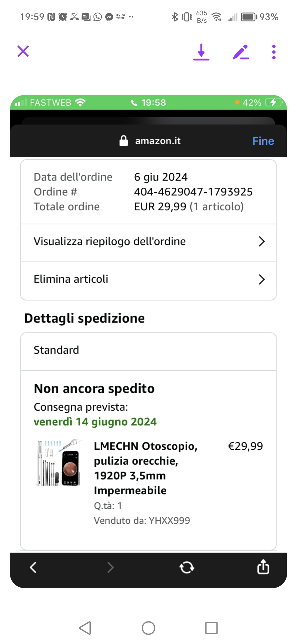Reload the page with the refresh icon
Screen dimensions: 297x644
(187, 567)
